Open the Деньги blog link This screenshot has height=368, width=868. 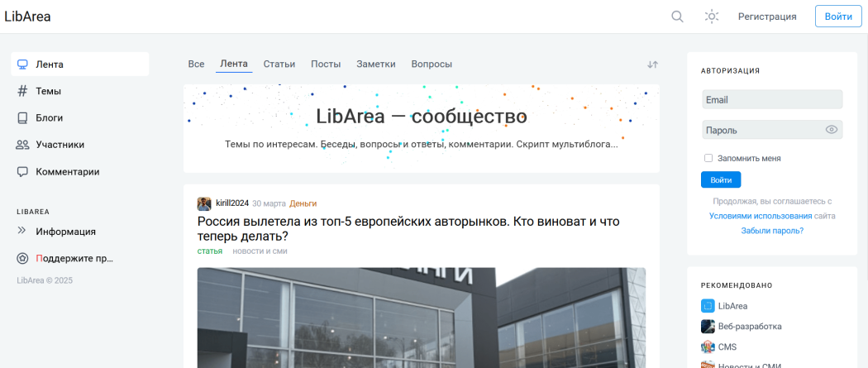[303, 203]
